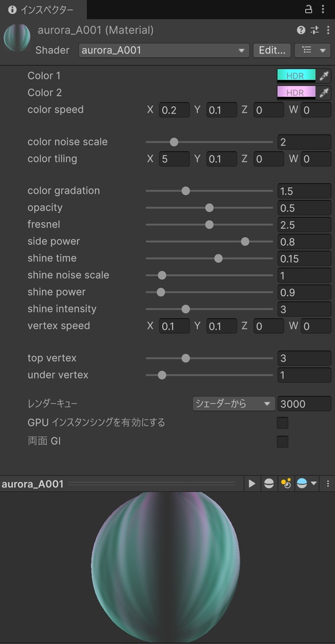Image resolution: width=335 pixels, height=644 pixels.
Task: Open preview panel three-dot menu
Action: pos(327,484)
